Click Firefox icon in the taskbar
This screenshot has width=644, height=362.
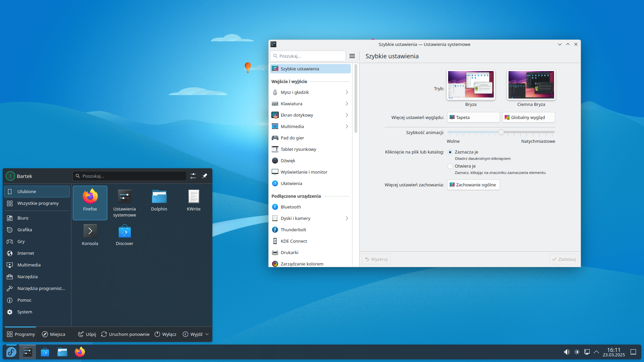(80, 352)
